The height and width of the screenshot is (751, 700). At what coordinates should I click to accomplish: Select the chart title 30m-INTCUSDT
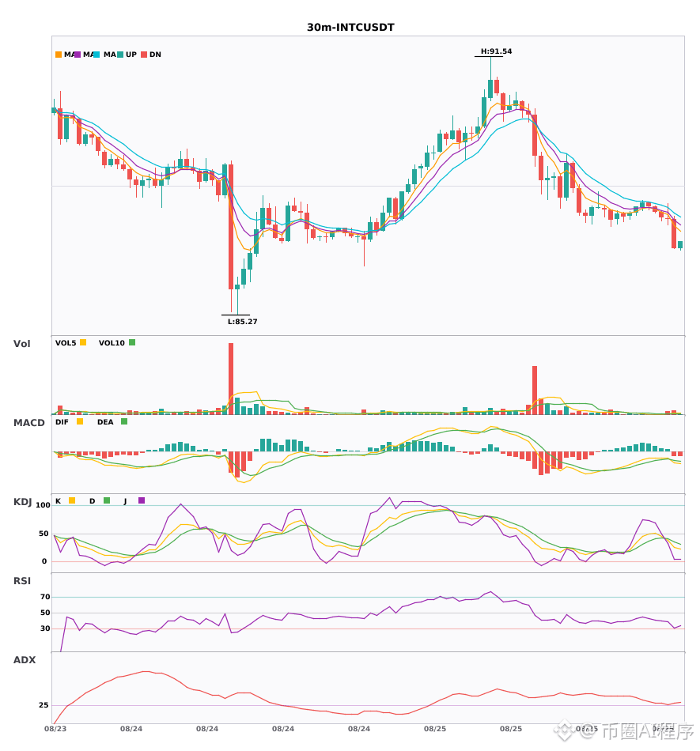(350, 28)
